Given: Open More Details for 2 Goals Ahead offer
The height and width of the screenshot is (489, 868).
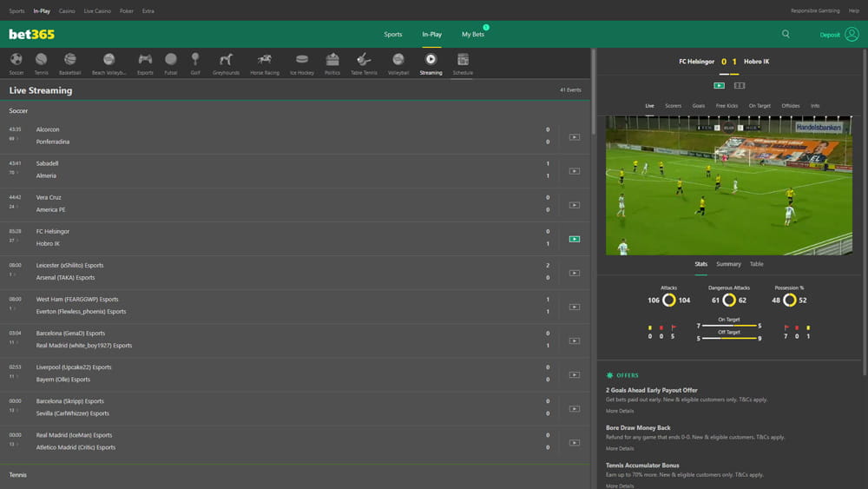Looking at the screenshot, I should coord(620,411).
